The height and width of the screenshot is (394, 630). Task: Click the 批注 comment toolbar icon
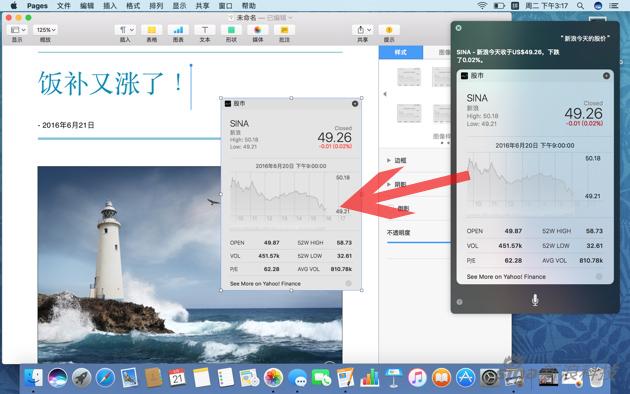point(284,30)
